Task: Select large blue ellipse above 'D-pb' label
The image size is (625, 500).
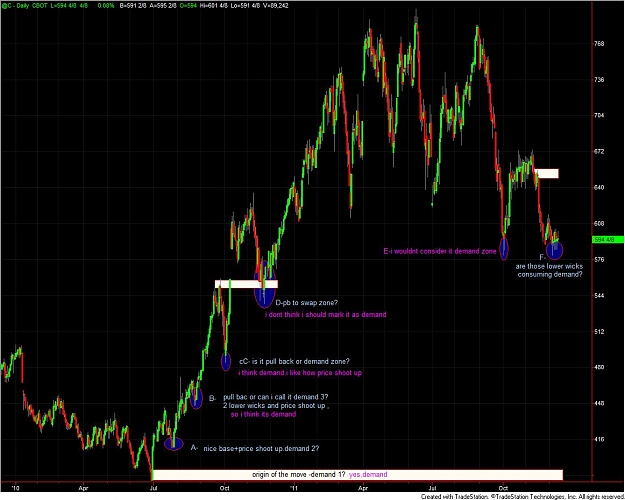Action: click(265, 284)
